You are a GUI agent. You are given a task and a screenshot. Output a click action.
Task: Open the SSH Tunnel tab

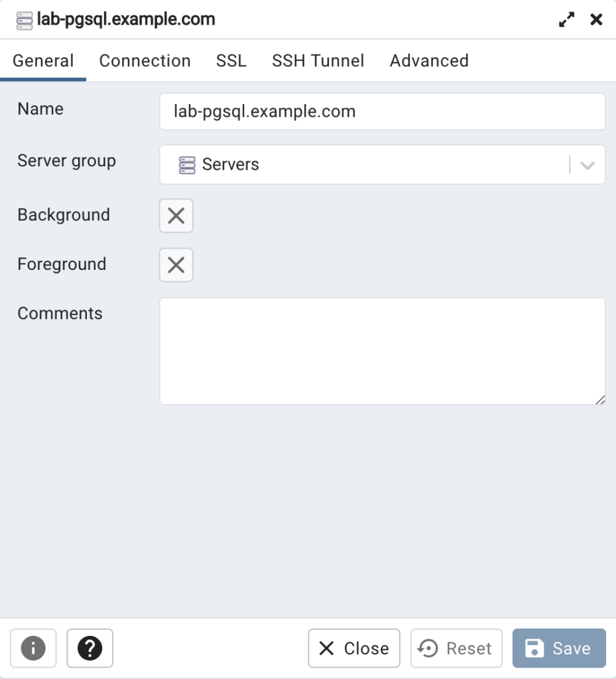pos(318,60)
